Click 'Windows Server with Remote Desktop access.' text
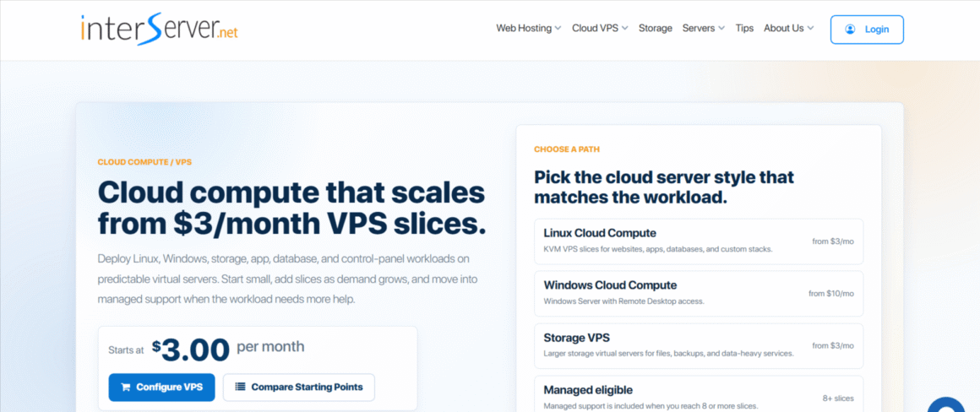Image resolution: width=980 pixels, height=412 pixels. (x=623, y=301)
